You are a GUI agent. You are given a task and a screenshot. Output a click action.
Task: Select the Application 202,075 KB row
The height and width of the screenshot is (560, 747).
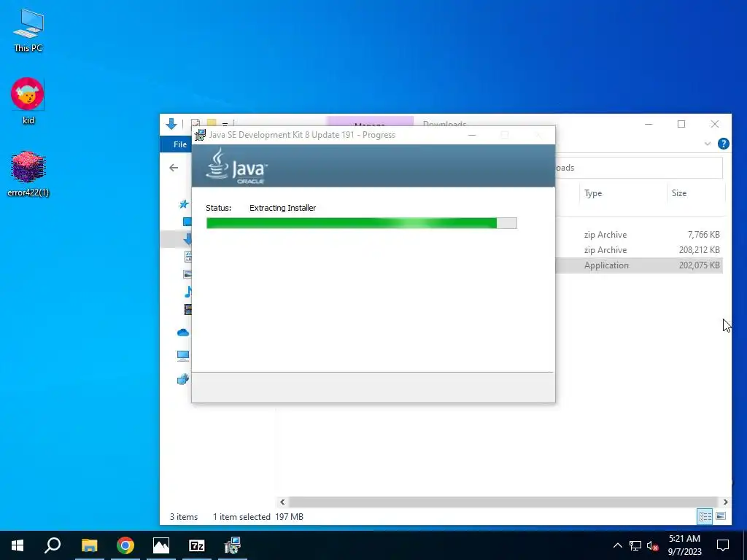(x=639, y=265)
